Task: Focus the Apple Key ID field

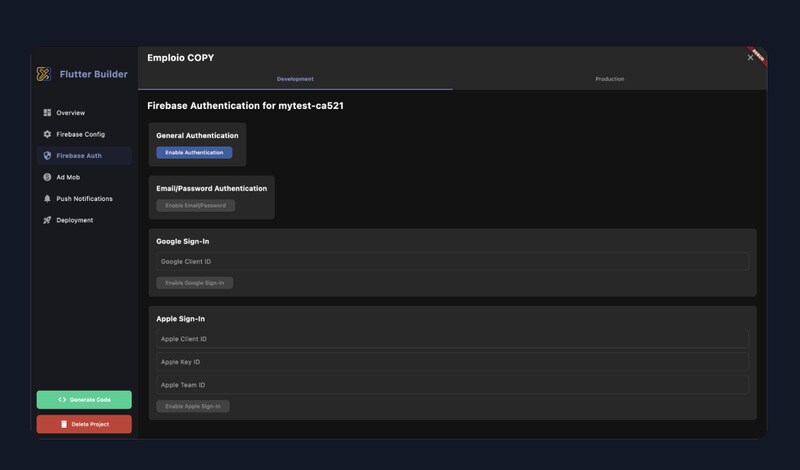Action: click(x=452, y=362)
